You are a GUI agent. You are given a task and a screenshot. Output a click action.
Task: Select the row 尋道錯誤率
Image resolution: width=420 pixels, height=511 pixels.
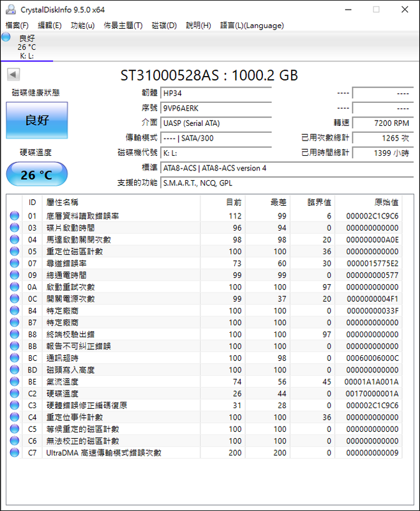206,263
